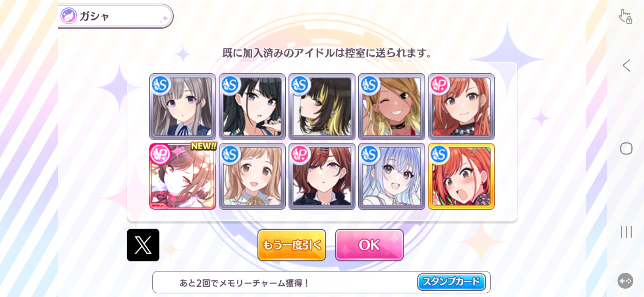Select the top-row orange-haired P idol

[x=461, y=106]
